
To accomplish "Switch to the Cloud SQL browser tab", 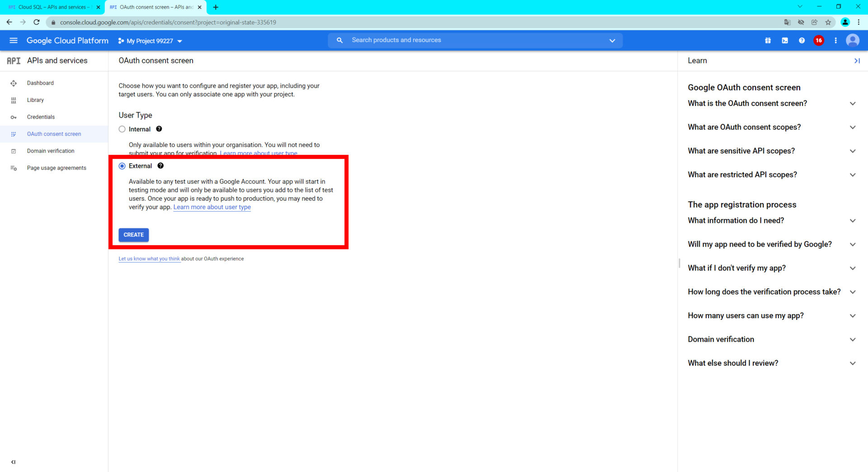I will pos(53,7).
